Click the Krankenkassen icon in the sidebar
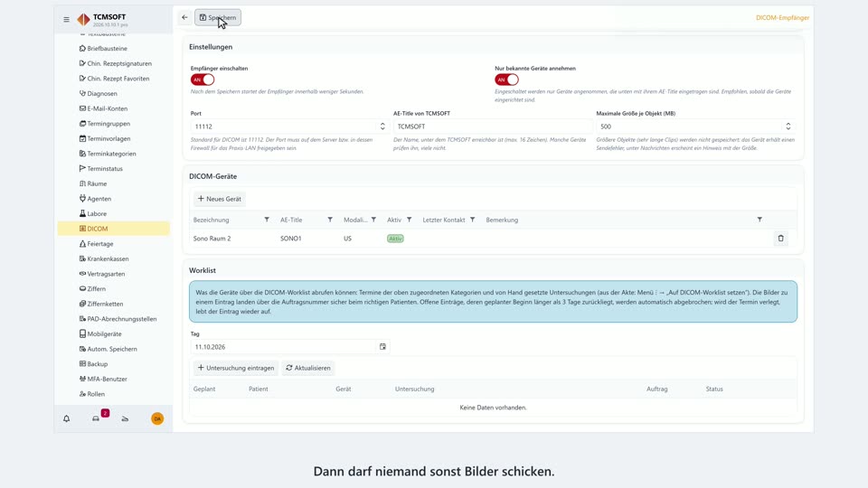This screenshot has height=488, width=868. click(82, 258)
